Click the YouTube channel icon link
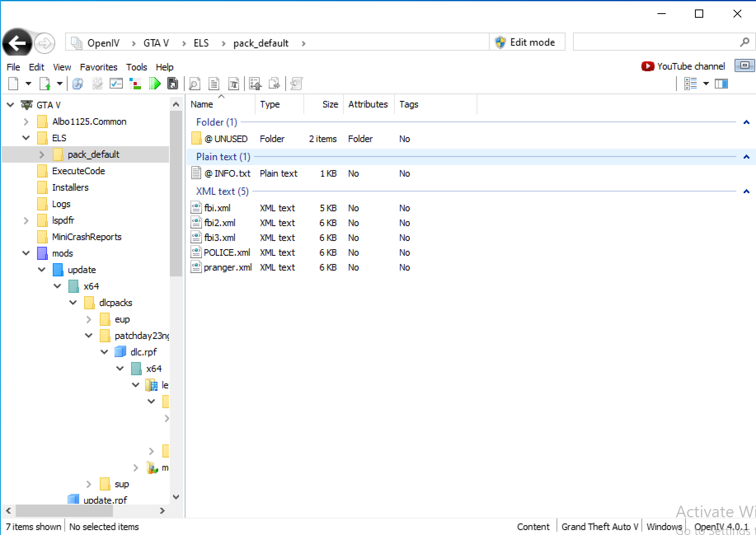The height and width of the screenshot is (535, 756). pyautogui.click(x=647, y=66)
